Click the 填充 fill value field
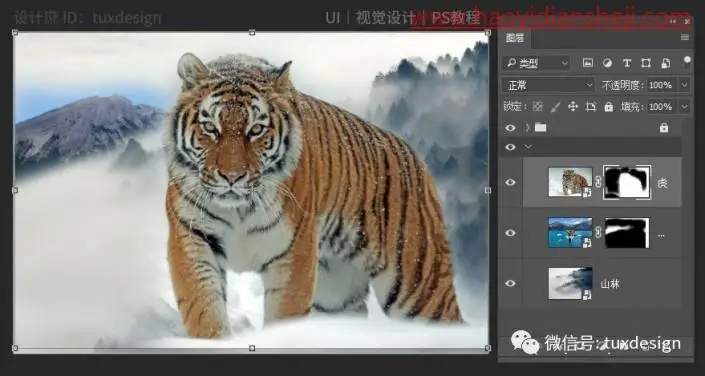 click(x=663, y=107)
